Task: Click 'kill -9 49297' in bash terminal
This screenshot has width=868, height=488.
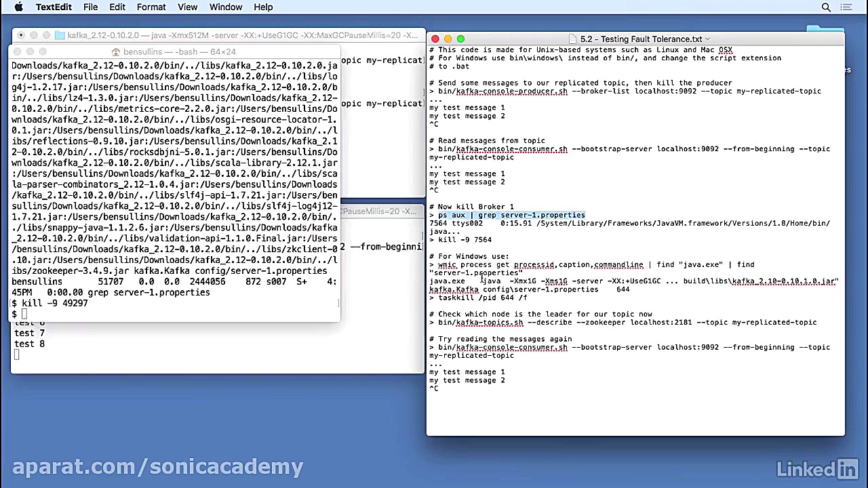Action: [55, 303]
